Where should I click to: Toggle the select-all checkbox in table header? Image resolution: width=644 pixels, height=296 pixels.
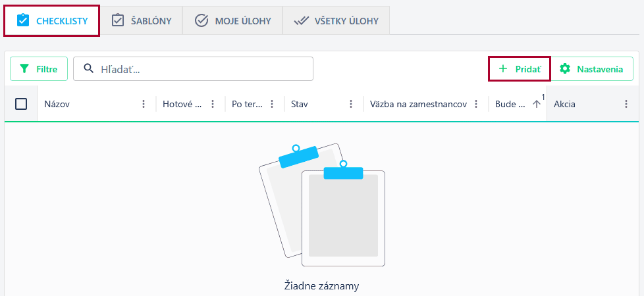tap(21, 104)
